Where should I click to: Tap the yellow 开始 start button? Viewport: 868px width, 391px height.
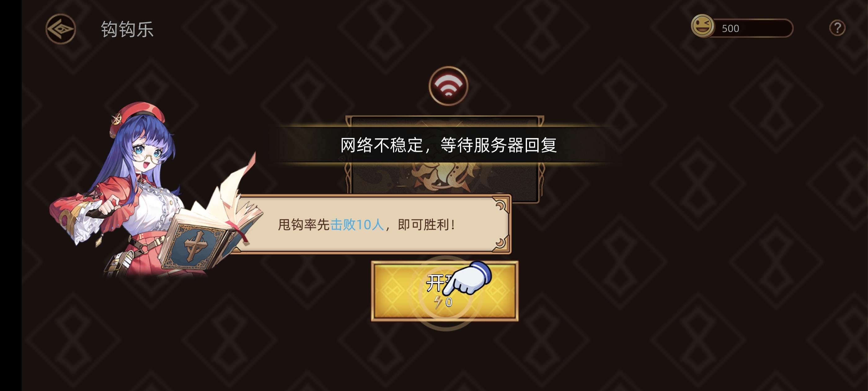445,291
